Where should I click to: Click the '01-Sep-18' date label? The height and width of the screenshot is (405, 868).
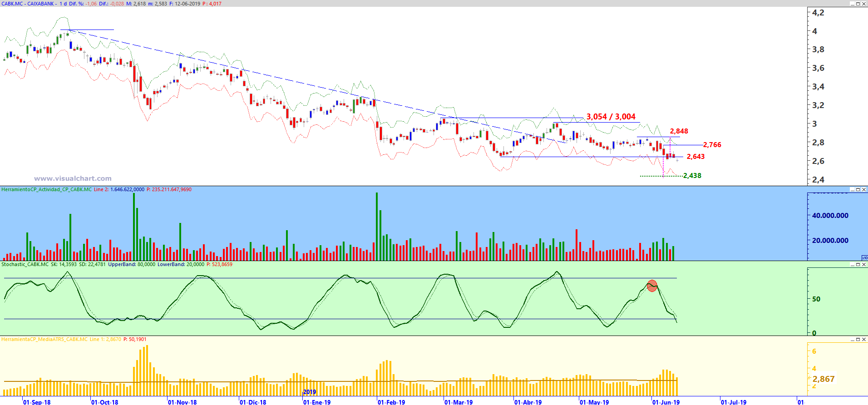(37, 402)
